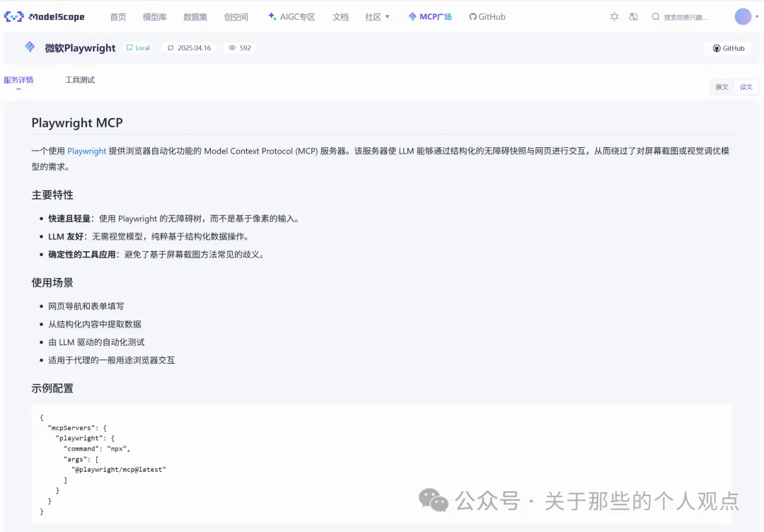Click the MCP diamond icon in navbar
This screenshot has width=764, height=532.
click(412, 16)
